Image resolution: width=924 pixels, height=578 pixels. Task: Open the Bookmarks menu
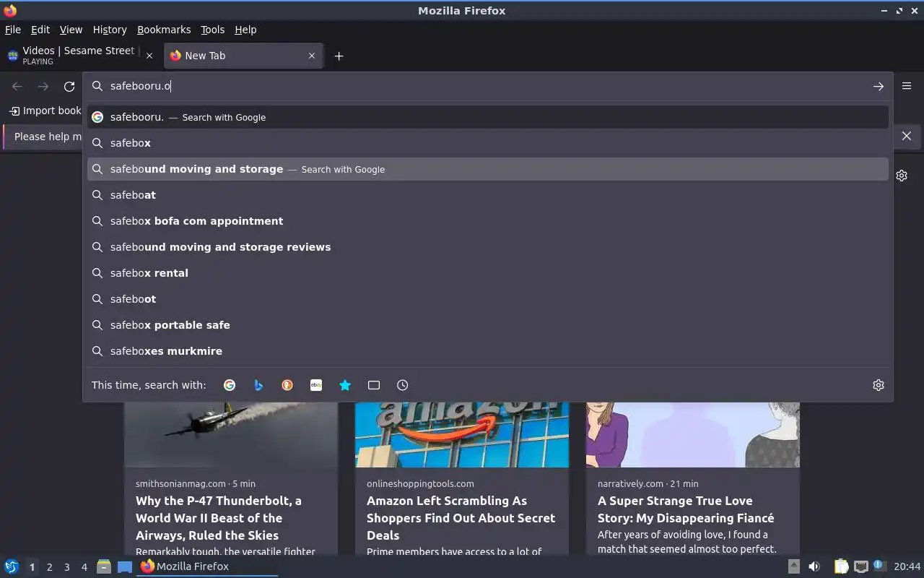(164, 30)
